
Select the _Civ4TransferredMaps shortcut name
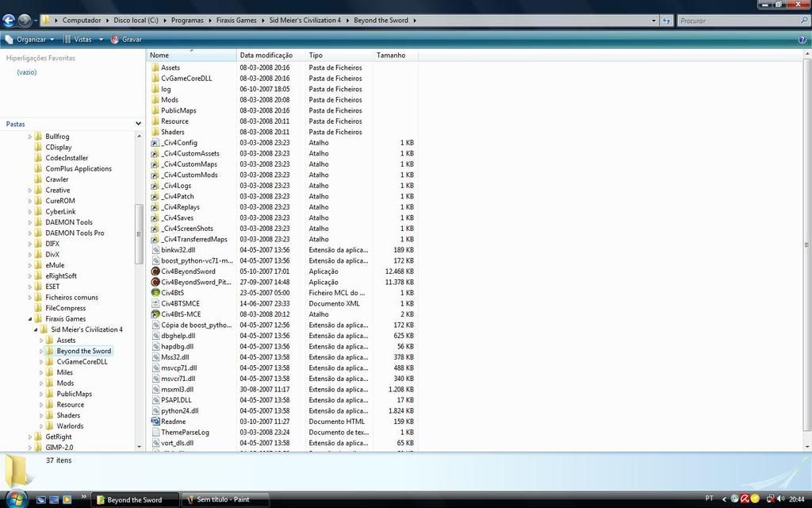click(194, 239)
